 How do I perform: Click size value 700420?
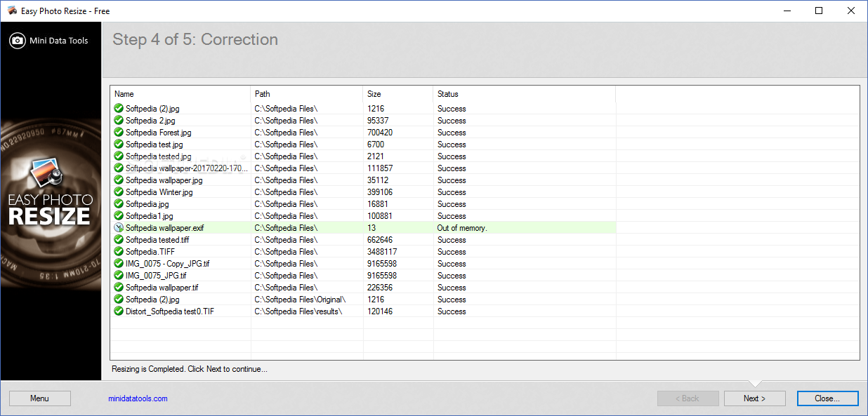point(380,133)
